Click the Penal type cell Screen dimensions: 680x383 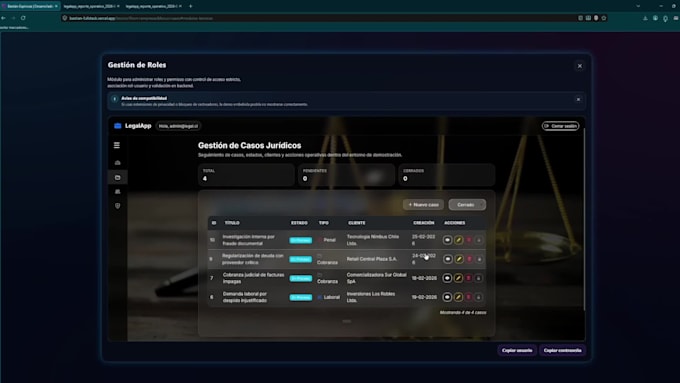327,240
